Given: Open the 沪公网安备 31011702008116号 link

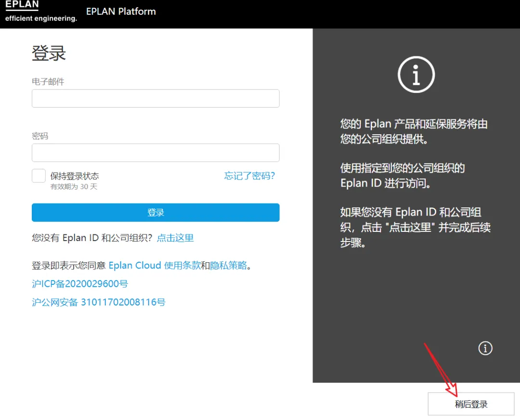Looking at the screenshot, I should coord(99,302).
